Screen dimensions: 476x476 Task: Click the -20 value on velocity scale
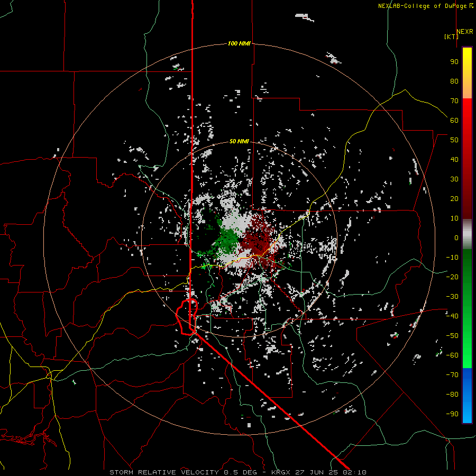pyautogui.click(x=452, y=277)
